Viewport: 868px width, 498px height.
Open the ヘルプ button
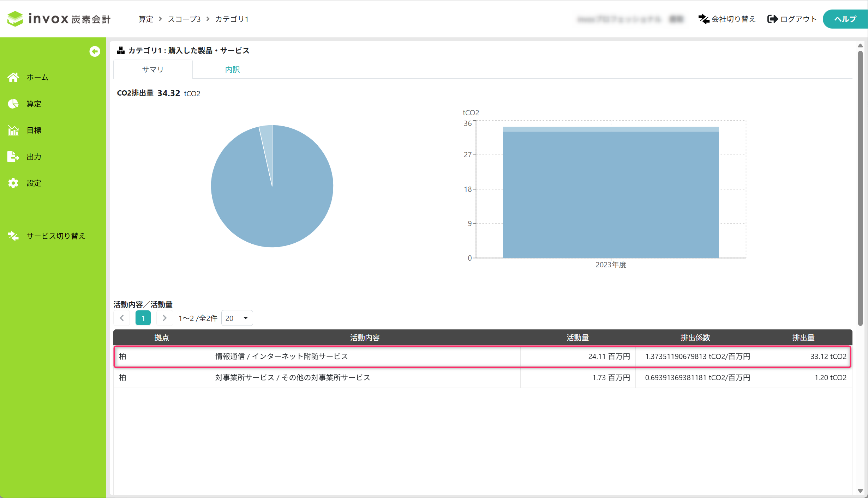(x=845, y=19)
